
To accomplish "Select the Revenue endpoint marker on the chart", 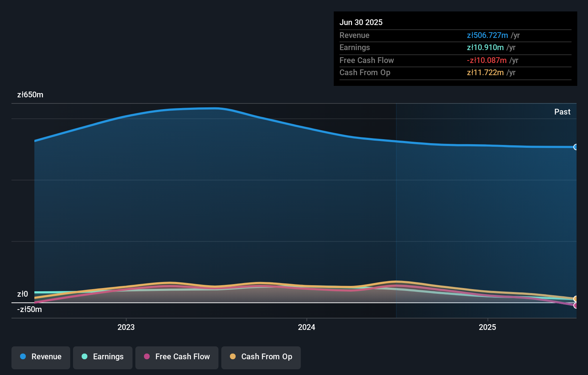I will (575, 147).
